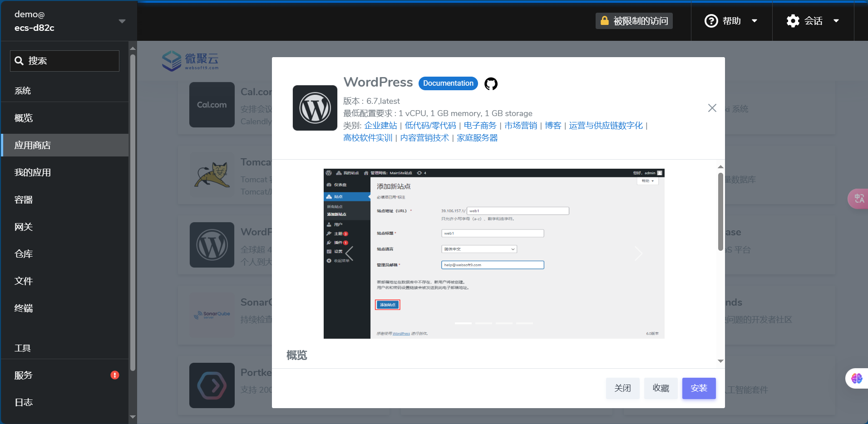The width and height of the screenshot is (868, 424).
Task: Click the 被限制的访问 button
Action: click(634, 21)
